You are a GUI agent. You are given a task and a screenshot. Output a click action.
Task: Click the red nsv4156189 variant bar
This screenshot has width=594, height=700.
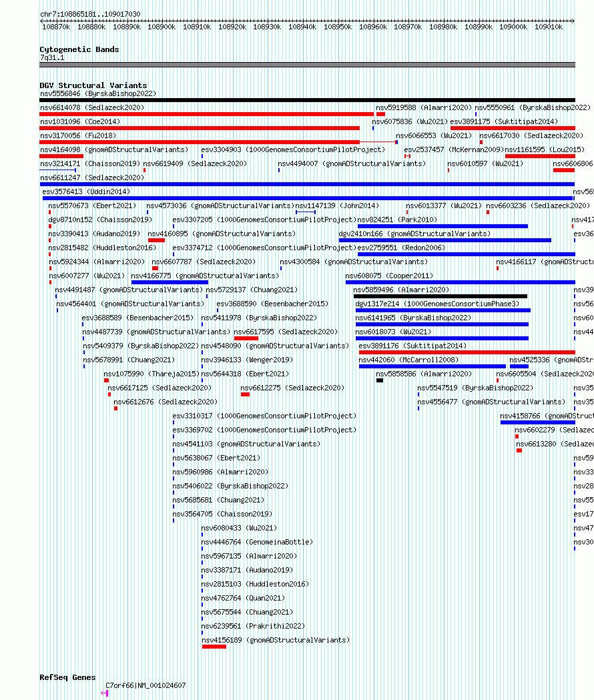point(214,647)
